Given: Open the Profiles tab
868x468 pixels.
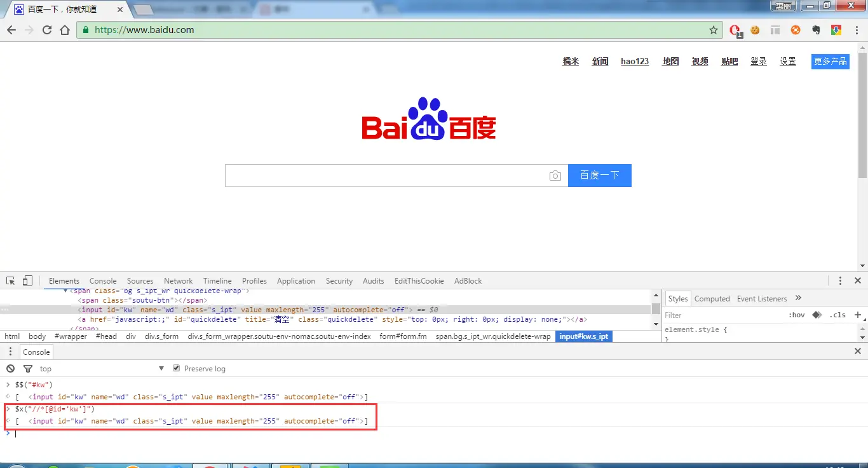Looking at the screenshot, I should [x=254, y=281].
